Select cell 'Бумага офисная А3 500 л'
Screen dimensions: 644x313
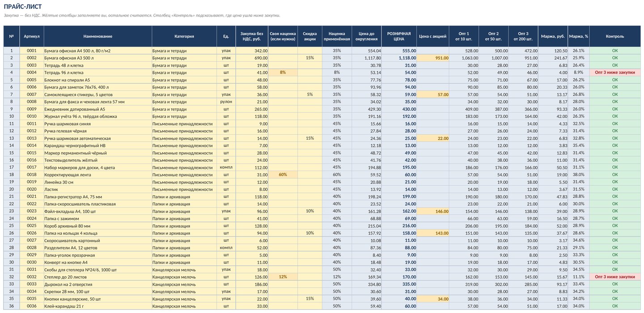[97, 58]
